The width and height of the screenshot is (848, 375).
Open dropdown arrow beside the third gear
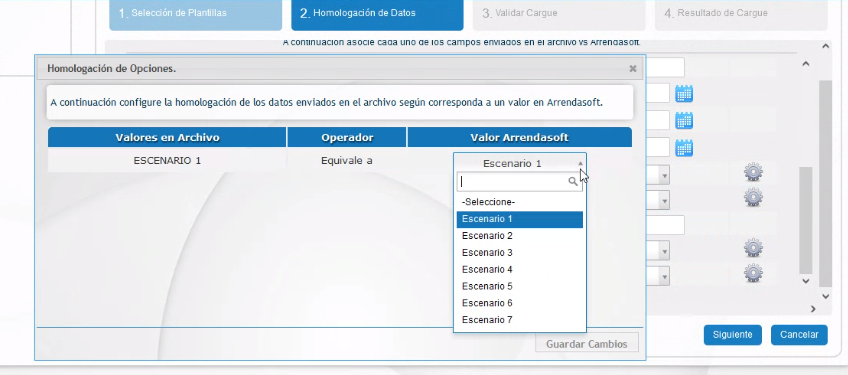[664, 251]
